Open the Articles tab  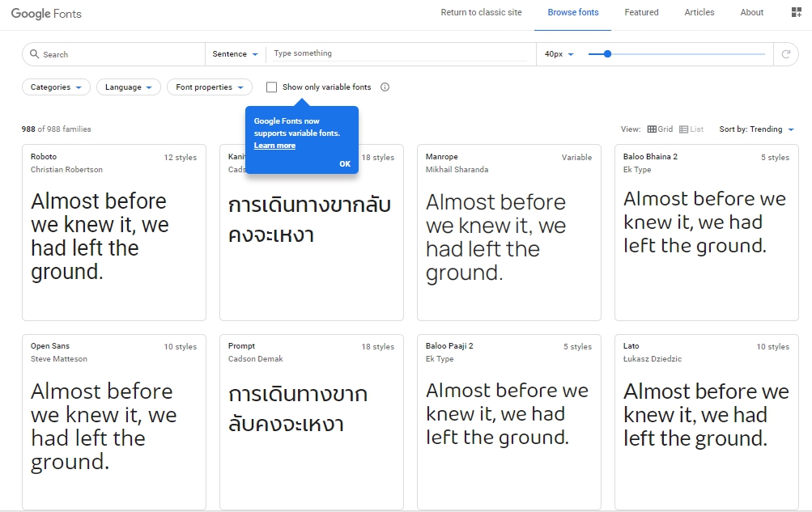[x=699, y=12]
